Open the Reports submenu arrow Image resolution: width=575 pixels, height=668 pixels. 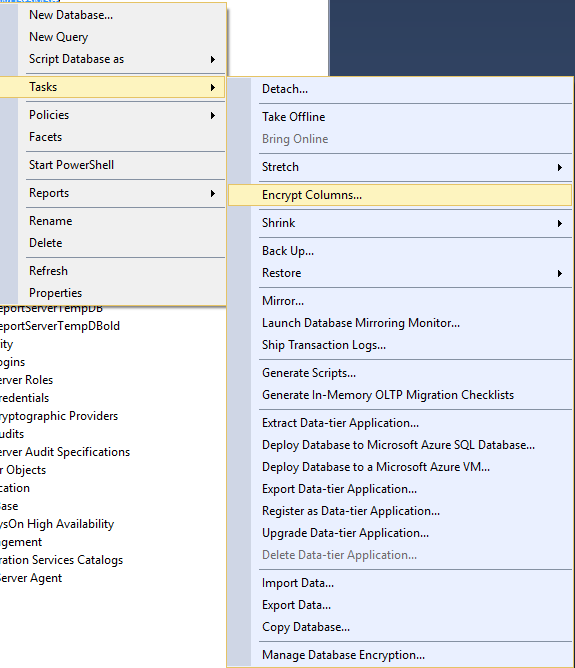click(213, 193)
